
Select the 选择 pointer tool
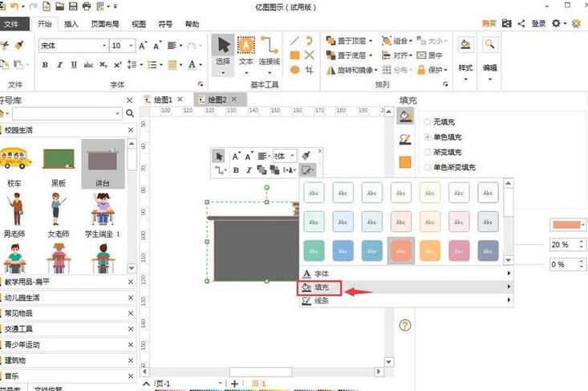(x=223, y=50)
